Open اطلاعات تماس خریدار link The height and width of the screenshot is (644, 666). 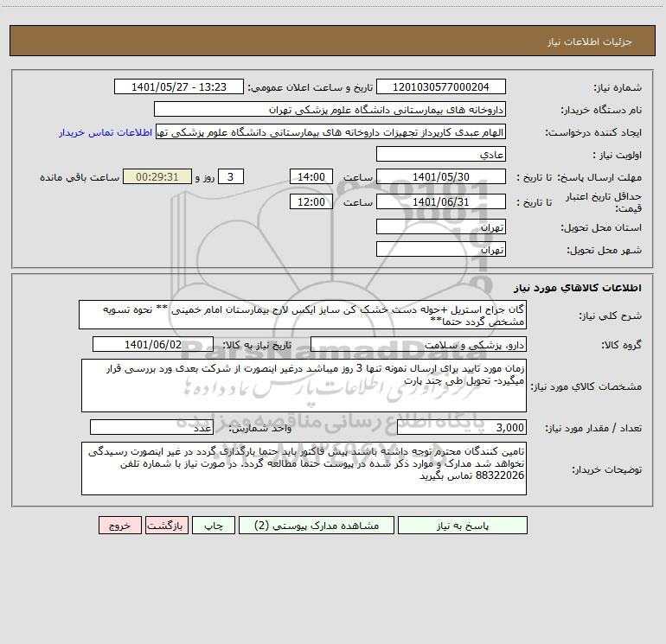(106, 132)
